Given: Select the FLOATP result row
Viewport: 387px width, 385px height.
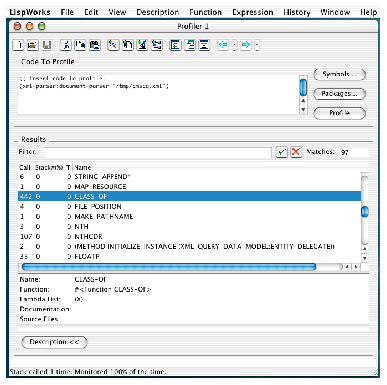Looking at the screenshot, I should (x=189, y=257).
